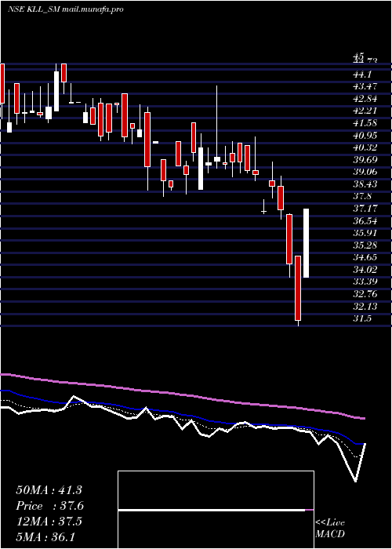Click the 35.28 price axis label
The width and height of the screenshot is (392, 549).
pos(365,245)
